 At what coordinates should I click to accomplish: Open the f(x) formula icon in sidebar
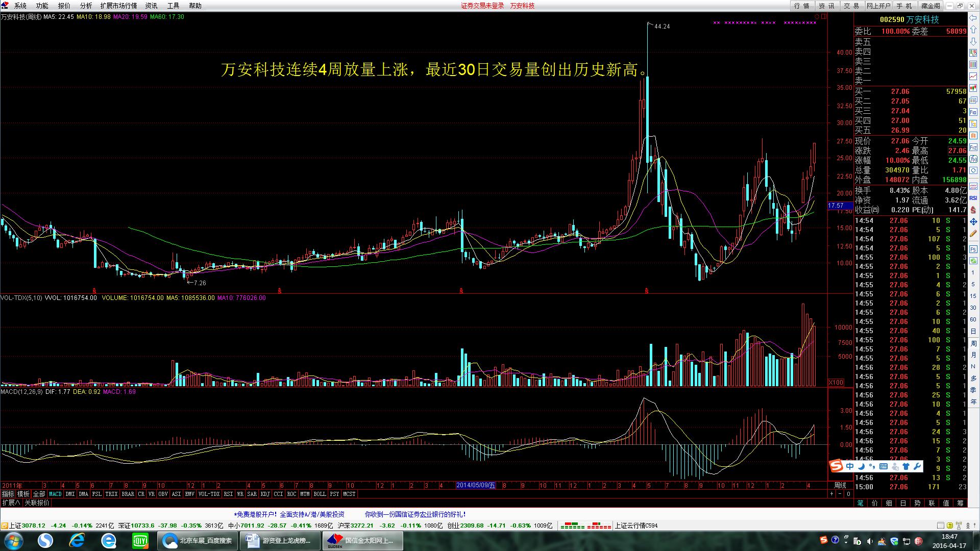pos(973,159)
